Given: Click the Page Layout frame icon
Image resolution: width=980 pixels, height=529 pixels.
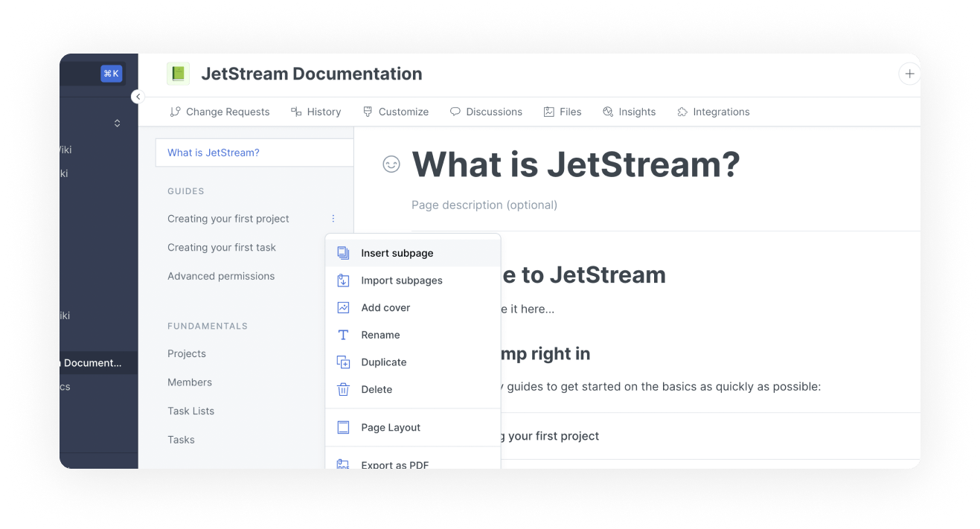Looking at the screenshot, I should point(343,427).
